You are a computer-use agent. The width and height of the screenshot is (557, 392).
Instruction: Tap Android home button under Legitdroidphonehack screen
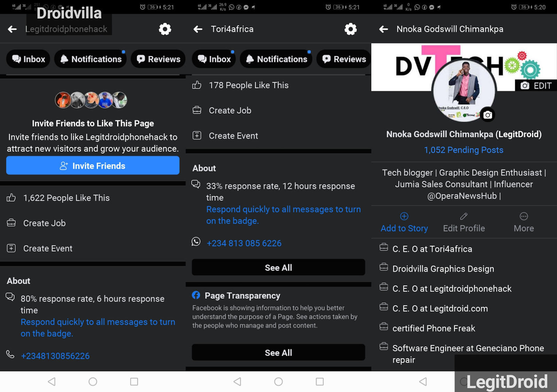pos(93,382)
